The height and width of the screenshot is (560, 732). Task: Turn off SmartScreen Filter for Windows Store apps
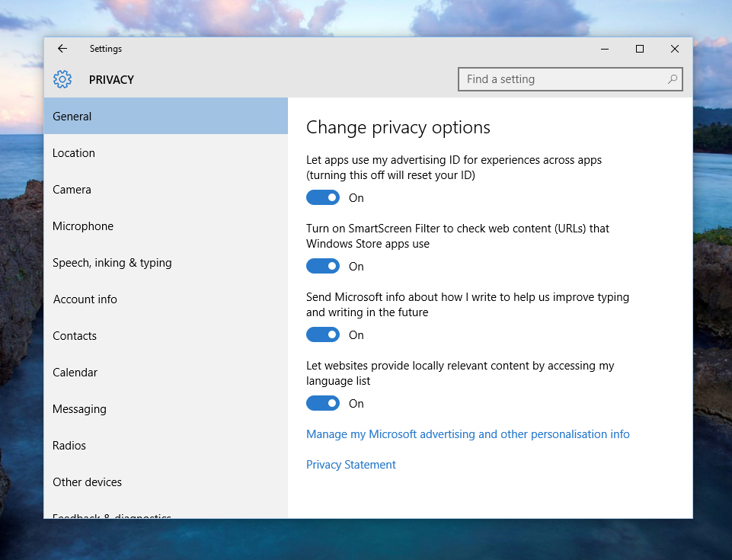pyautogui.click(x=322, y=266)
